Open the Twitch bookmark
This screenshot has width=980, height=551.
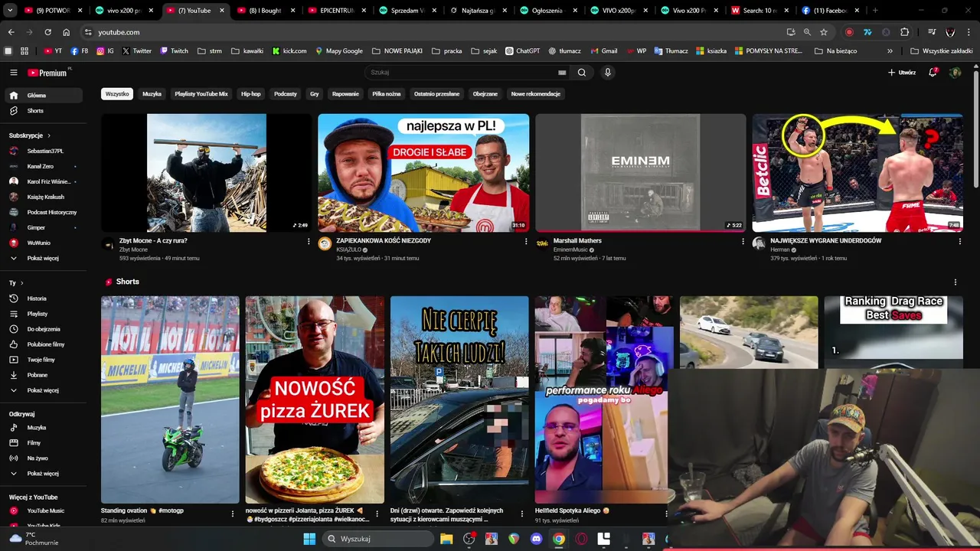(x=174, y=51)
